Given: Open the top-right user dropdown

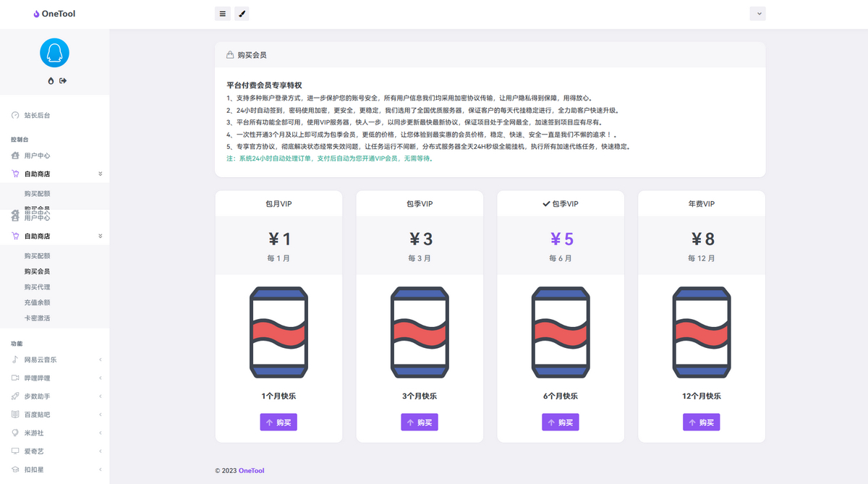Looking at the screenshot, I should click(757, 14).
